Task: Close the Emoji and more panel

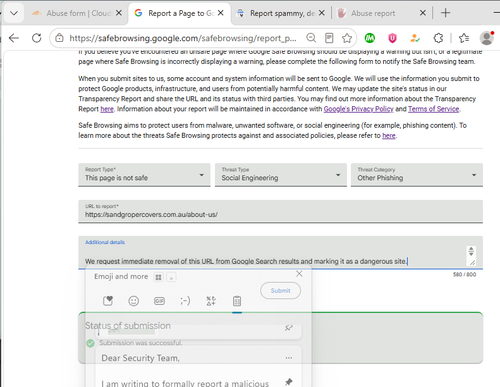Action: (x=299, y=274)
